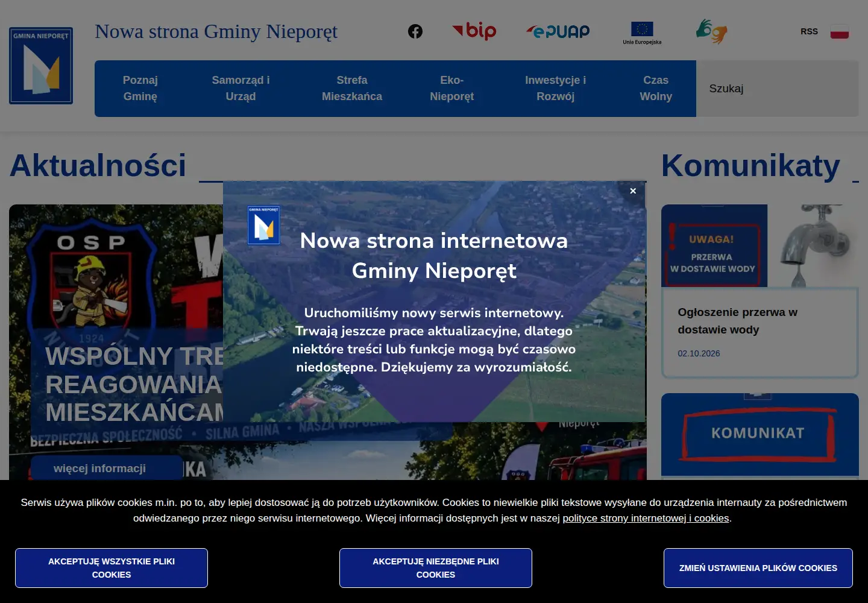Viewport: 868px width, 603px height.
Task: Close the popup with the X button
Action: click(x=633, y=191)
